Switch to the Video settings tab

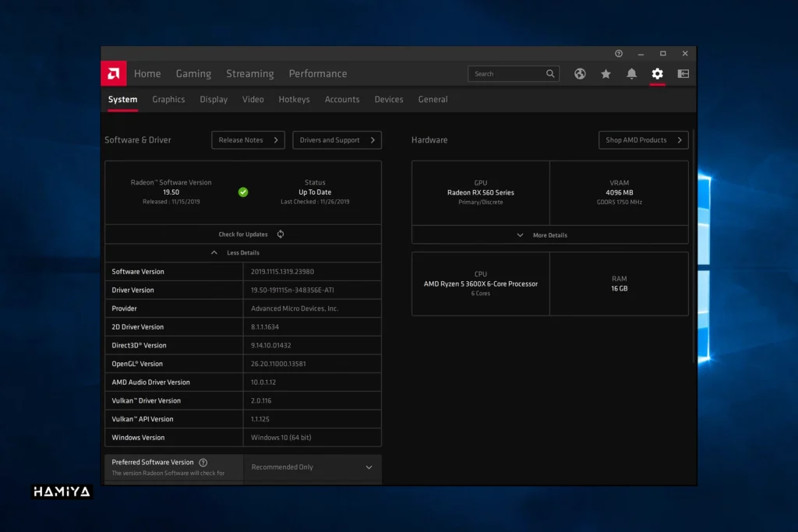tap(253, 99)
